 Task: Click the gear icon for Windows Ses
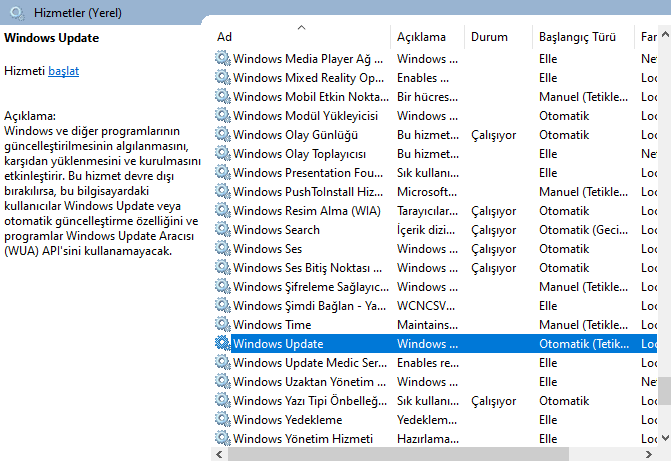coord(223,248)
